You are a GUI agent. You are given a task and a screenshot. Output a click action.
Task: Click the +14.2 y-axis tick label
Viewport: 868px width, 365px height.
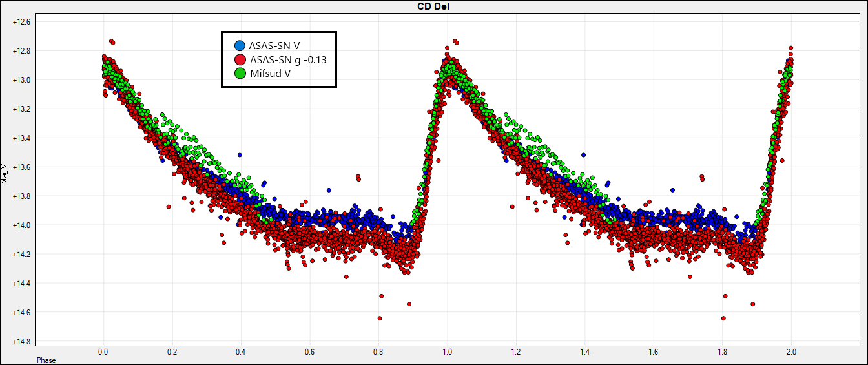pyautogui.click(x=21, y=255)
